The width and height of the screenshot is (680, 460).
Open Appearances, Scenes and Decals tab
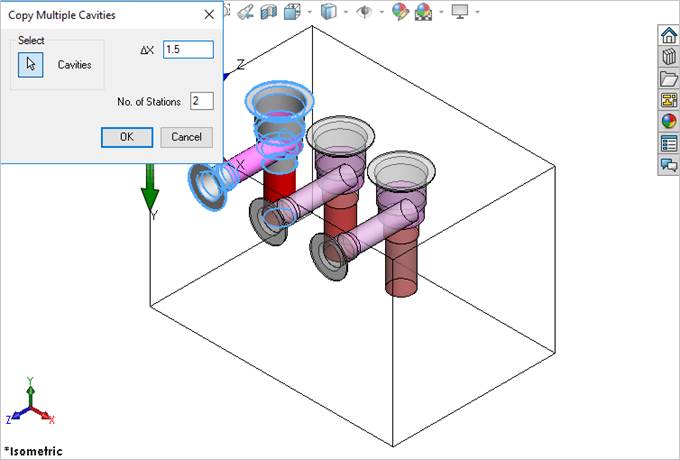pyautogui.click(x=669, y=121)
